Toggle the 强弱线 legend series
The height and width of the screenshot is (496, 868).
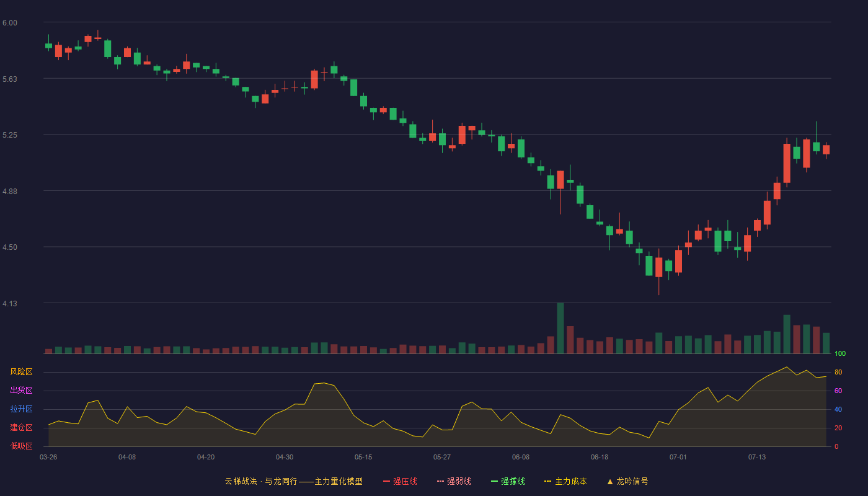pos(454,481)
